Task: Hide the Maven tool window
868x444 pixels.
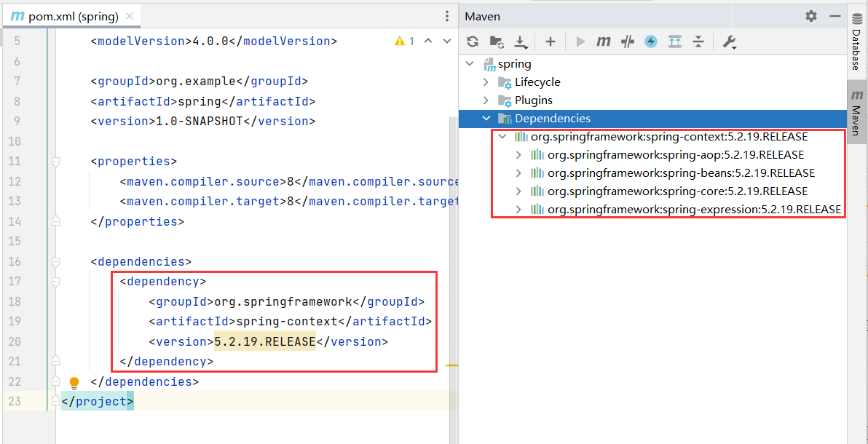Action: [x=835, y=16]
